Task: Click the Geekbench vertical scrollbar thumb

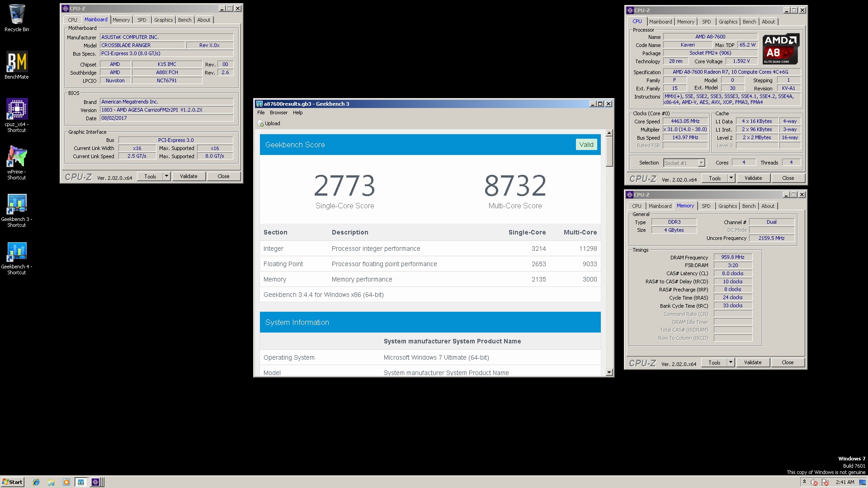Action: click(609, 151)
